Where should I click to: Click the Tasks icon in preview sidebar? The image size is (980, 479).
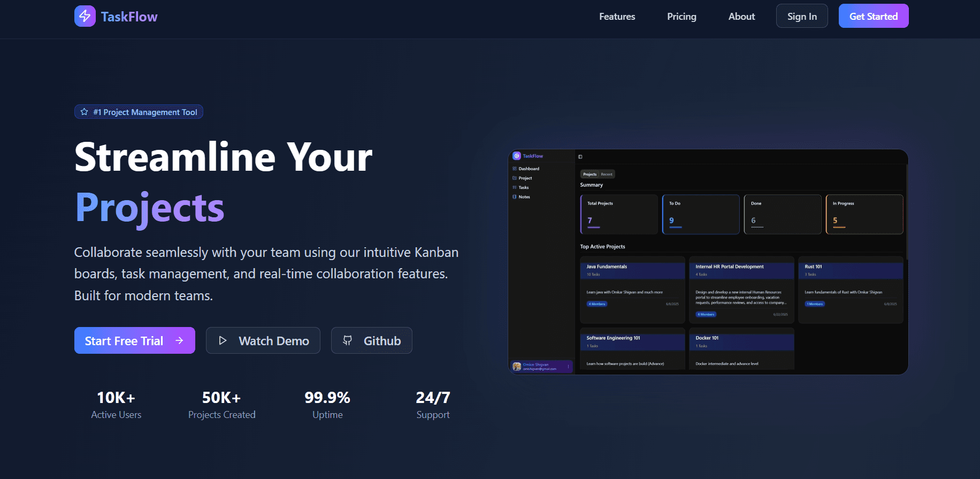pos(515,187)
